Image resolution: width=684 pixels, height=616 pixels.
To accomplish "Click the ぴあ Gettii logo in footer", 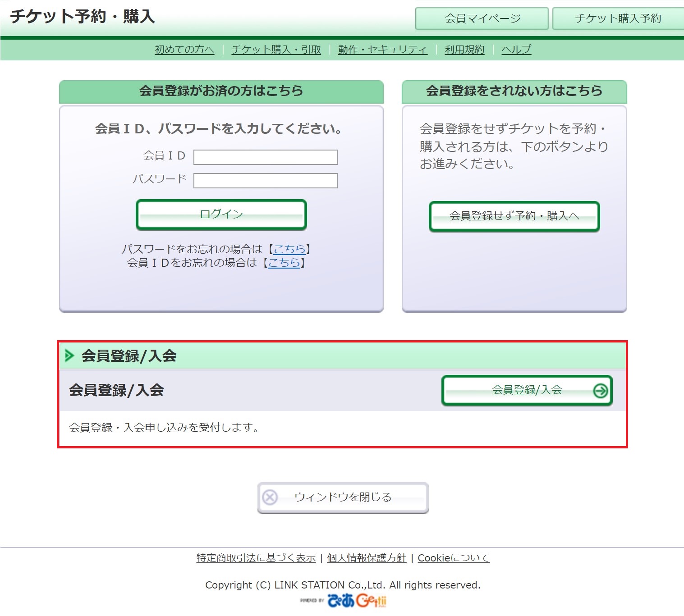I will click(x=356, y=600).
